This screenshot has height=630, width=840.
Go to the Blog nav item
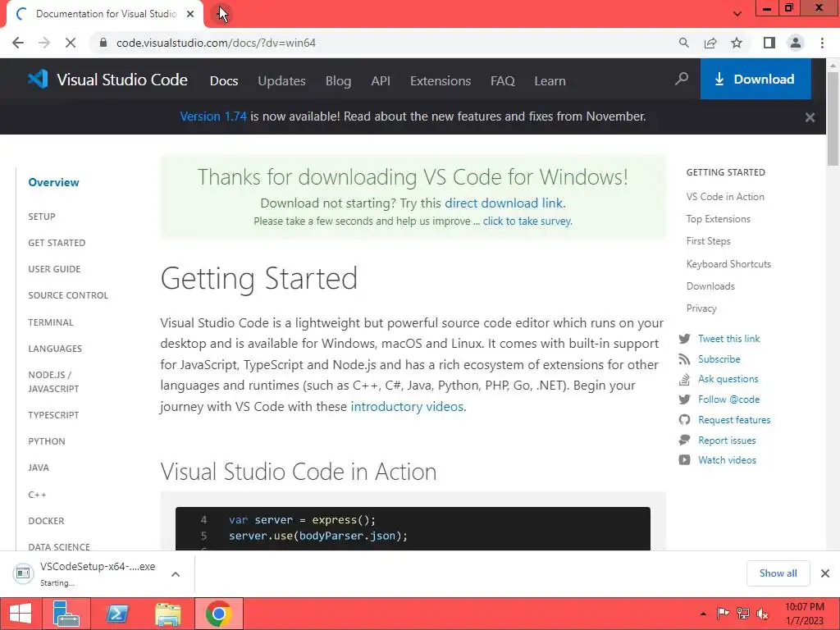coord(339,81)
